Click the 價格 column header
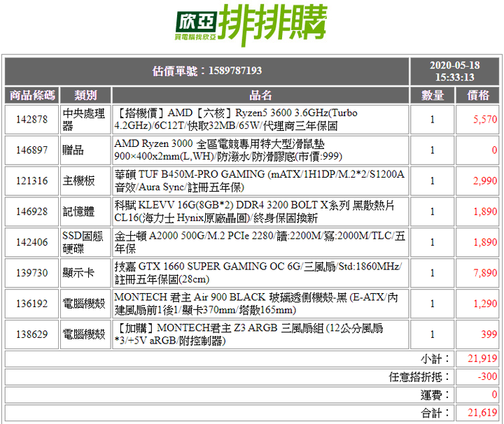The image size is (504, 424). 477,95
